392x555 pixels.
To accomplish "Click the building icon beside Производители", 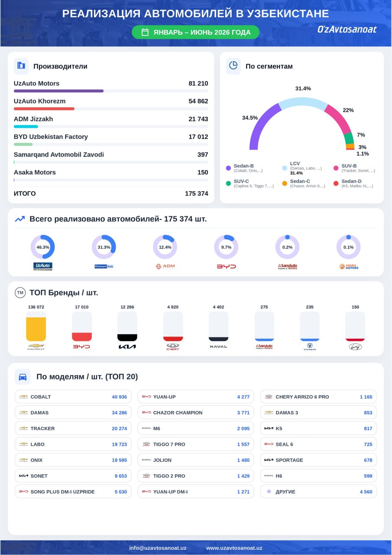I will (21, 66).
